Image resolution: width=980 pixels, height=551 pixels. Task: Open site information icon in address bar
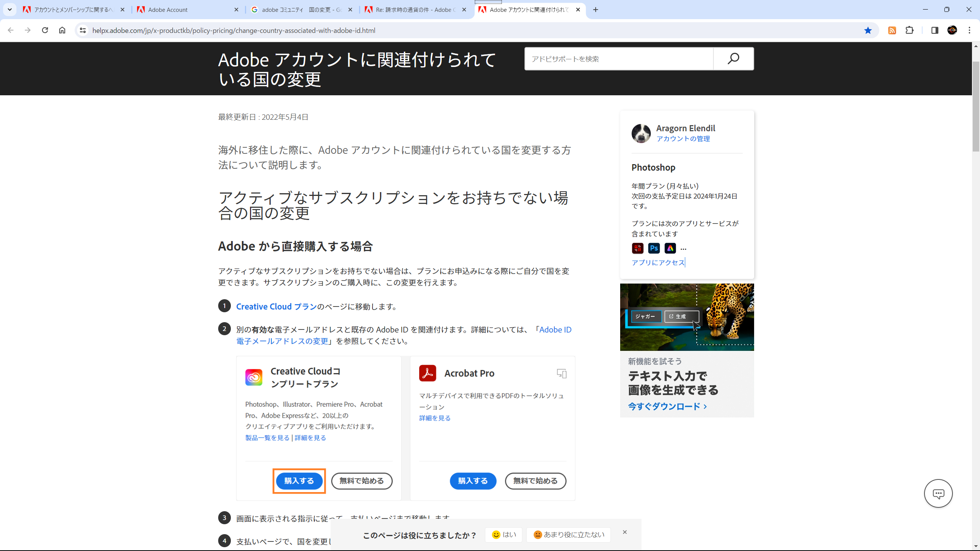tap(83, 30)
